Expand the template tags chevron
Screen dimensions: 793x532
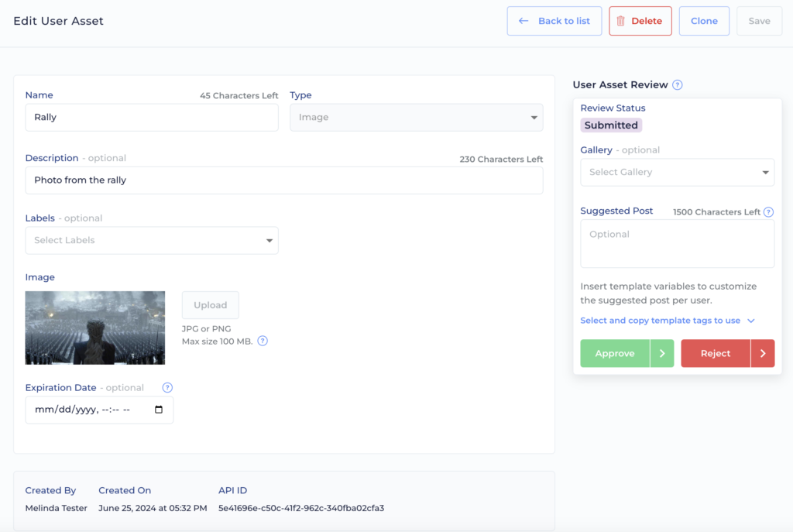[751, 321]
